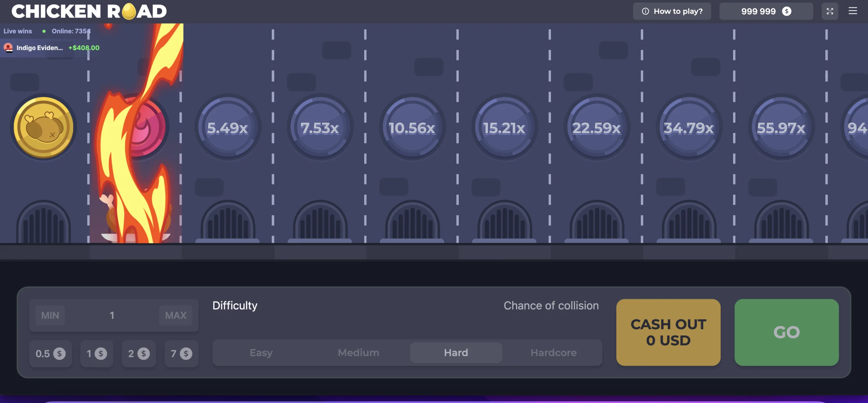The image size is (868, 403).
Task: Click the Difficulty label
Action: pos(235,306)
